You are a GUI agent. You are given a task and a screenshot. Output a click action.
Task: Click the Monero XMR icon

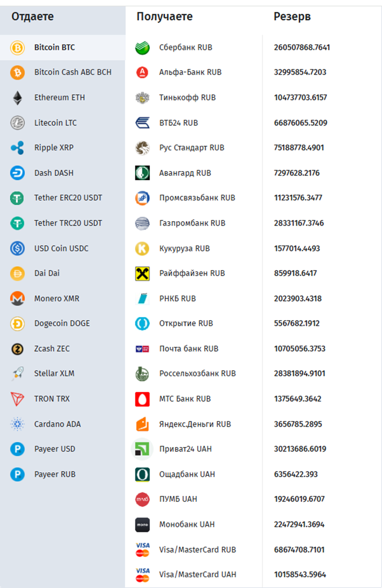click(x=17, y=298)
